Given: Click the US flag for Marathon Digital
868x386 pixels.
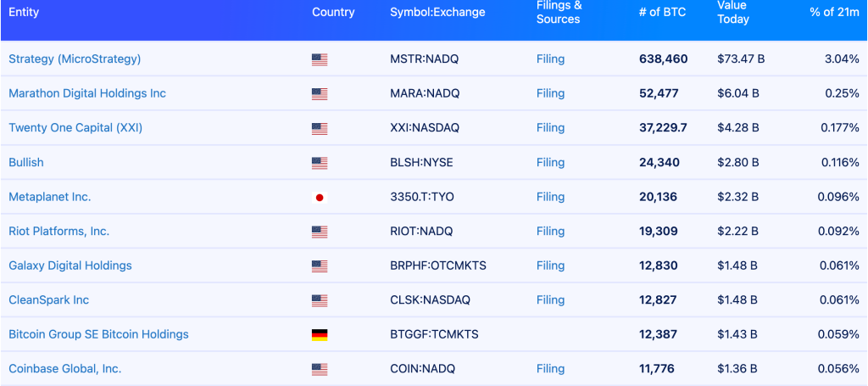Looking at the screenshot, I should pos(320,94).
